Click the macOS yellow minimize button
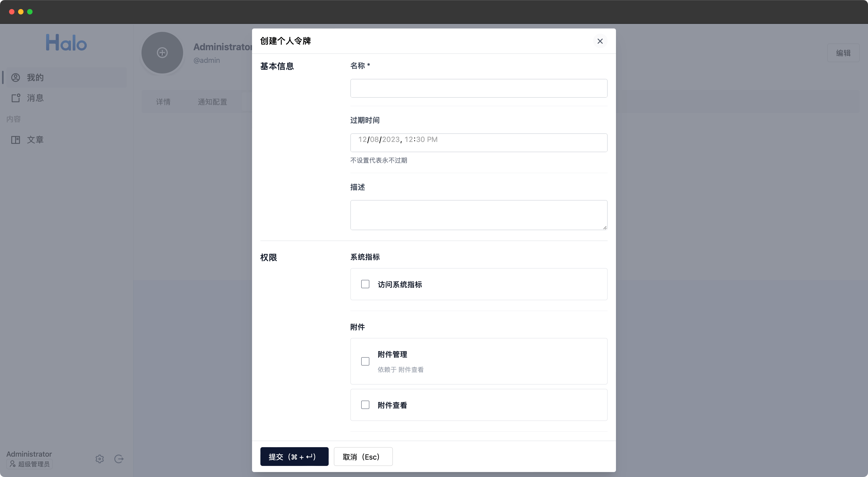Screen dimensions: 868x477 coord(21,12)
